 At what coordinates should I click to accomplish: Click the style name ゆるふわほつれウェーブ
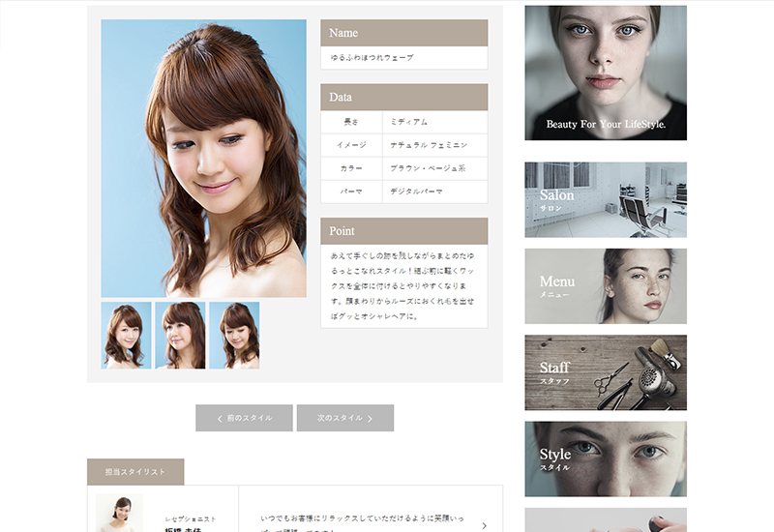coord(372,58)
